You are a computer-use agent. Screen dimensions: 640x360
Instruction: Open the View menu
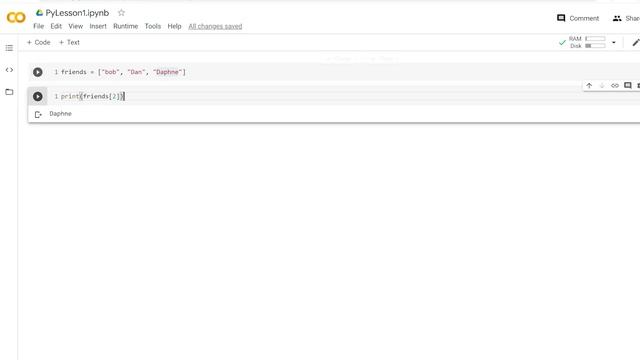(x=76, y=26)
